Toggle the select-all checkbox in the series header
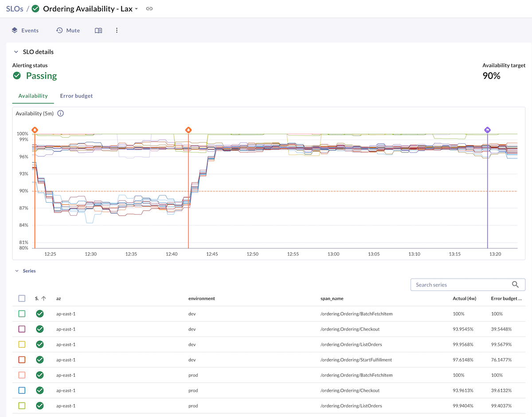532x417 pixels. (x=22, y=298)
